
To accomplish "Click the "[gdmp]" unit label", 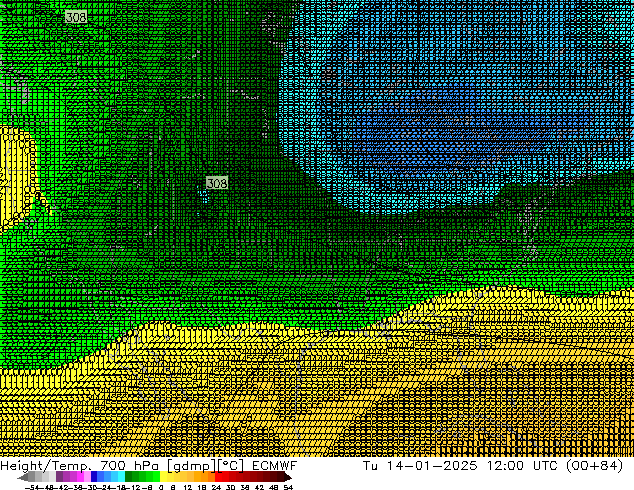I will pyautogui.click(x=192, y=466).
